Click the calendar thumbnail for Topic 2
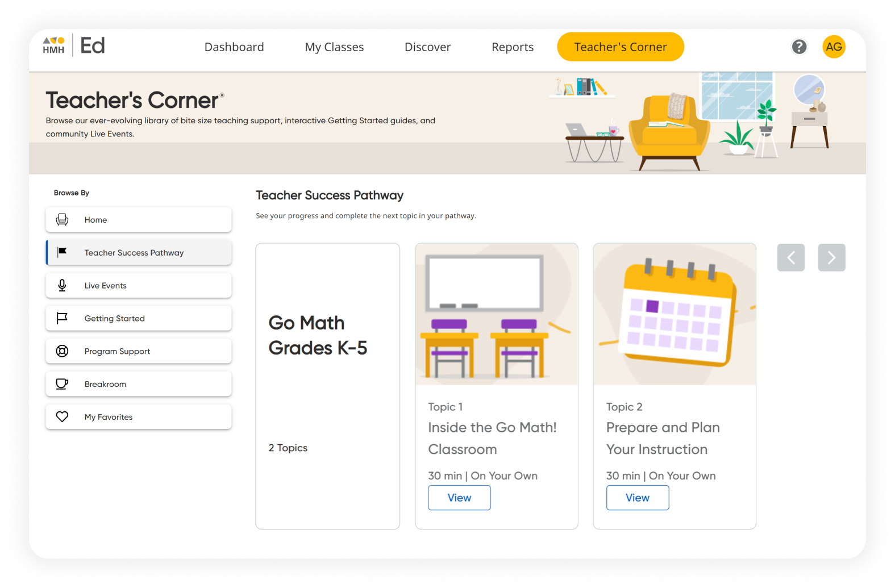 pyautogui.click(x=675, y=314)
